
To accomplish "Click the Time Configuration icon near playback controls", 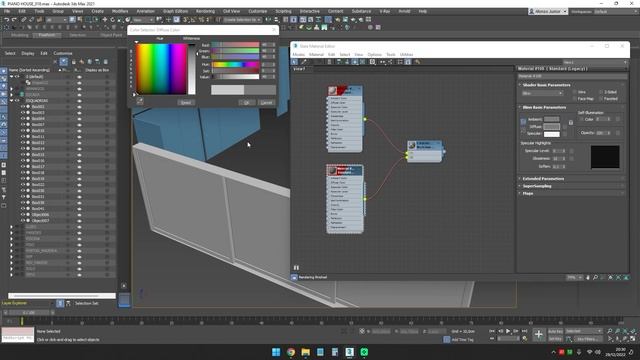I will pos(524,339).
